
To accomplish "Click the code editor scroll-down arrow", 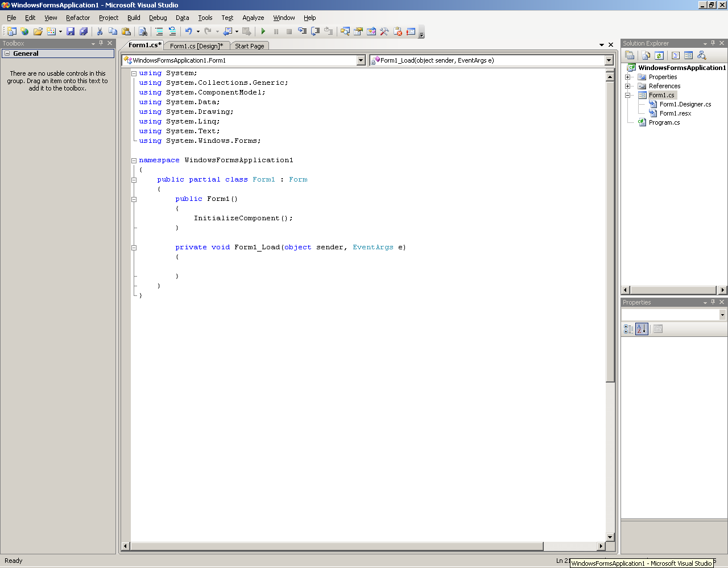I will coord(610,537).
